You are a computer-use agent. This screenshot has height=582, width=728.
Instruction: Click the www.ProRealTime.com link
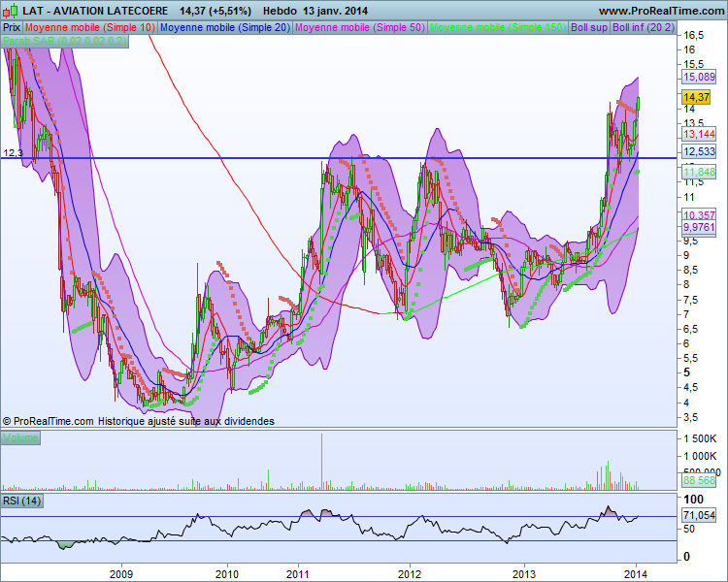point(661,11)
